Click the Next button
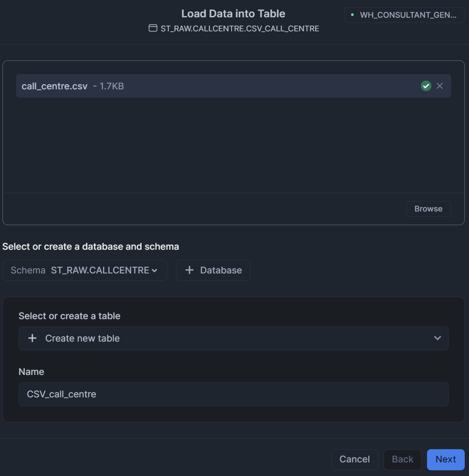Screen dimensions: 469x476 tap(445, 459)
